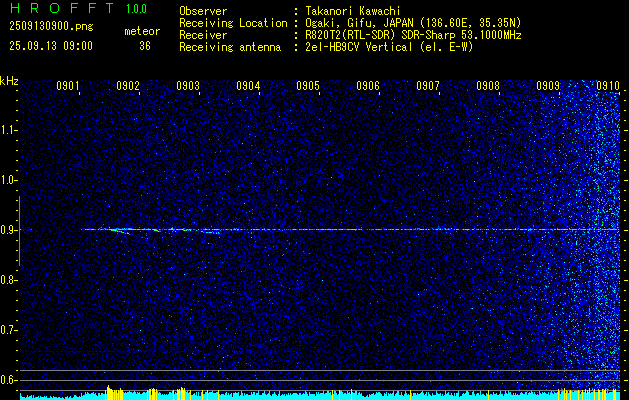Click the 0906 time marker
629x400 pixels.
(x=368, y=85)
